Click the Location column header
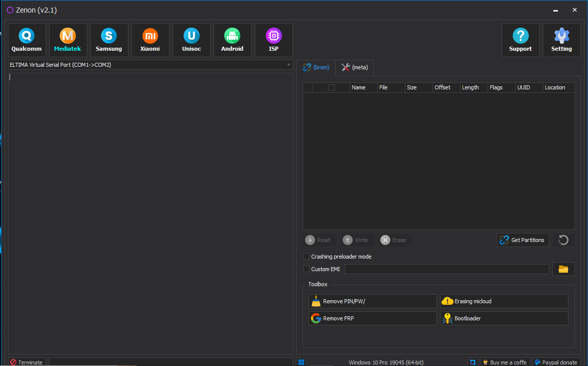The height and width of the screenshot is (366, 588). coord(559,87)
